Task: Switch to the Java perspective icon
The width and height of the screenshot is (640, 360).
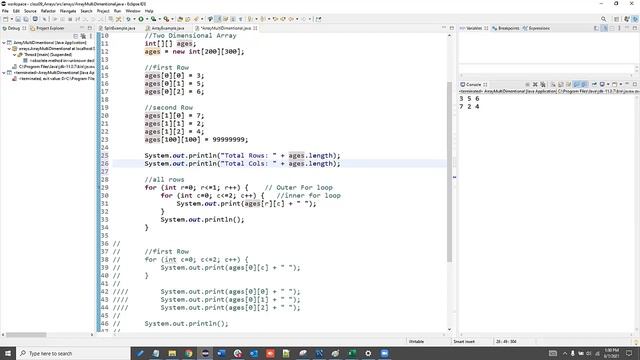Action: 627,19
